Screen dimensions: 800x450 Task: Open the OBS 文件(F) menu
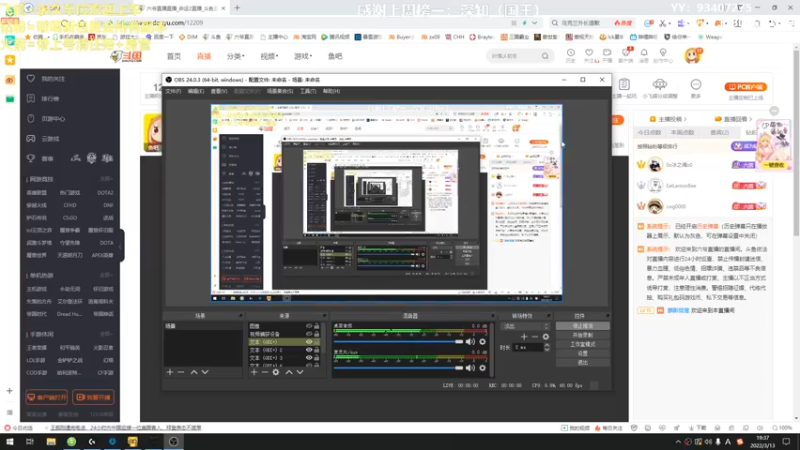[173, 91]
